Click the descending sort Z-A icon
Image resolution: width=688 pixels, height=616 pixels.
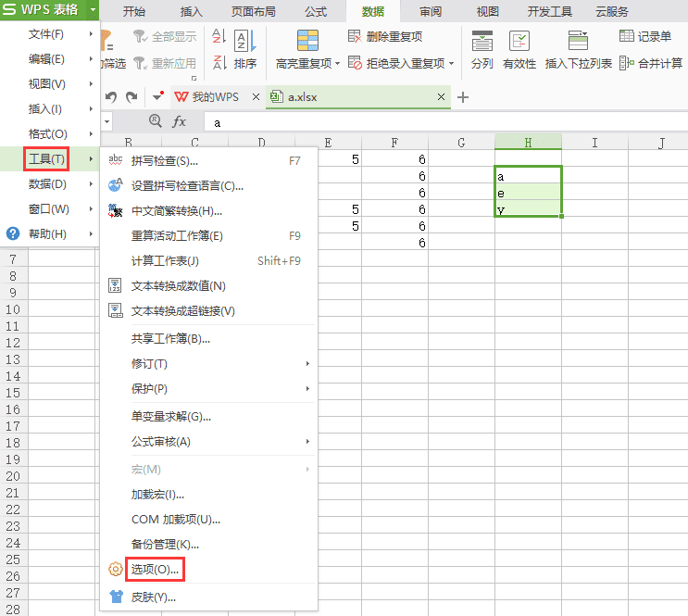click(219, 62)
